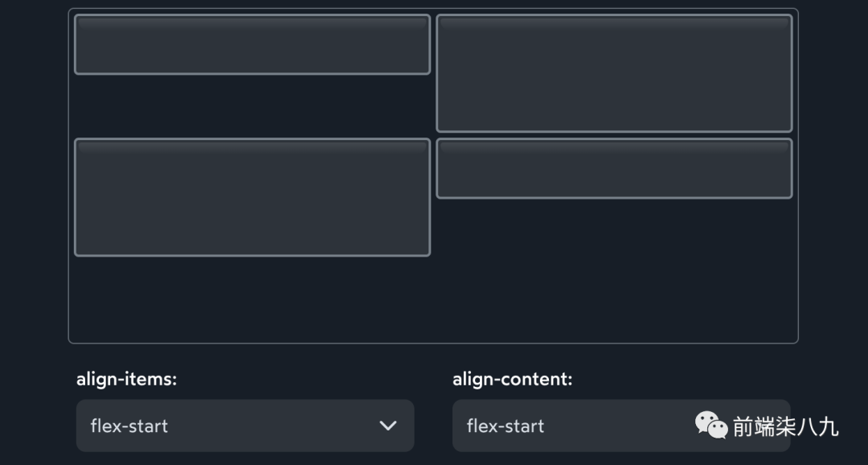Click flex-start text in align-items field
The height and width of the screenshot is (465, 868).
point(129,426)
